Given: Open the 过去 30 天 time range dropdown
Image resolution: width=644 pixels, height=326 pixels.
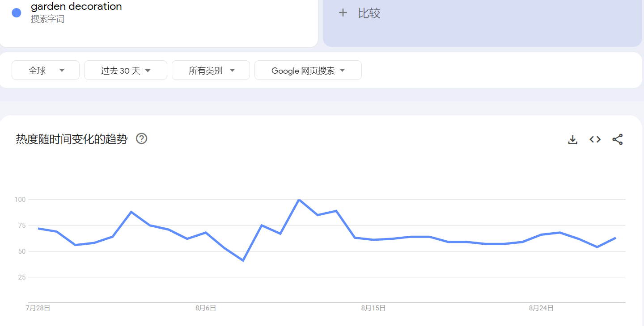Looking at the screenshot, I should [126, 71].
